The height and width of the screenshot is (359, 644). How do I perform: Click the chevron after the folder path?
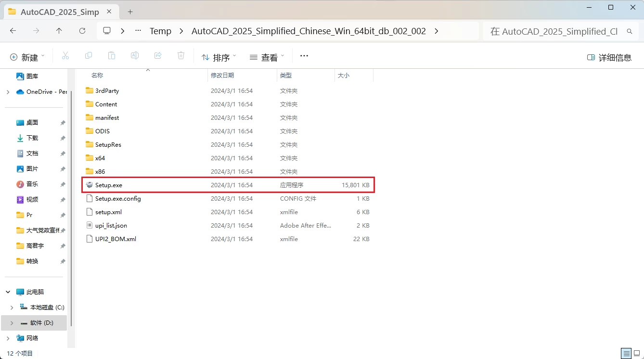[436, 31]
